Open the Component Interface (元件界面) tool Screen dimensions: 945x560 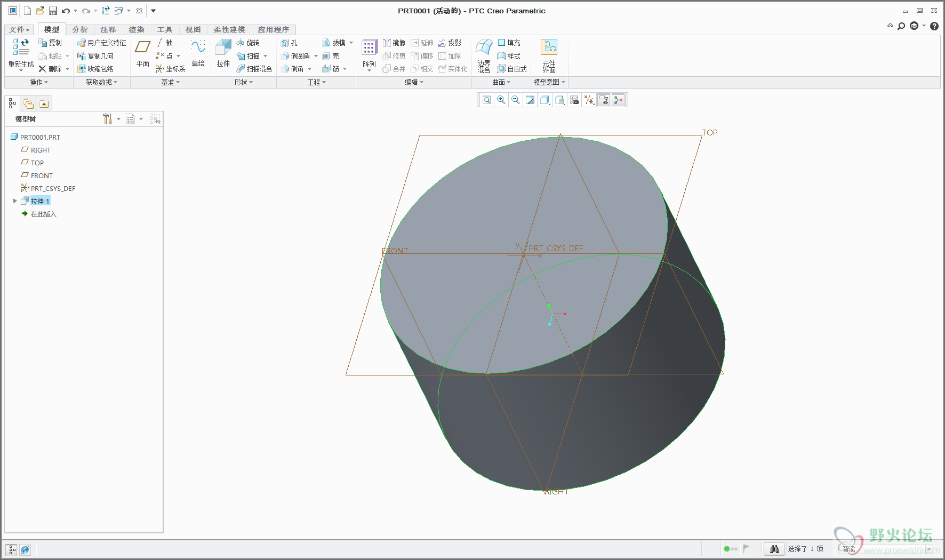pos(549,47)
